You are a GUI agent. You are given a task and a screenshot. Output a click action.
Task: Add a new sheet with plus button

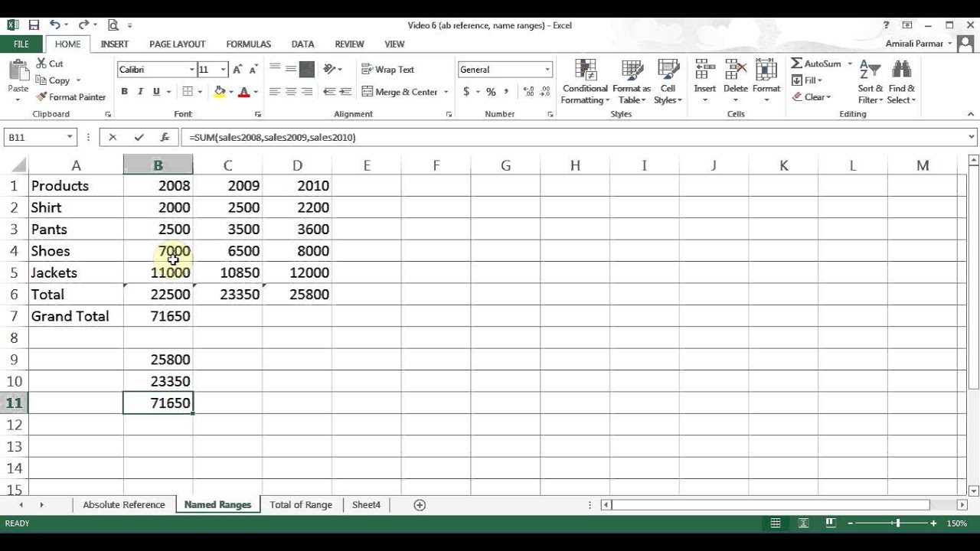click(420, 504)
